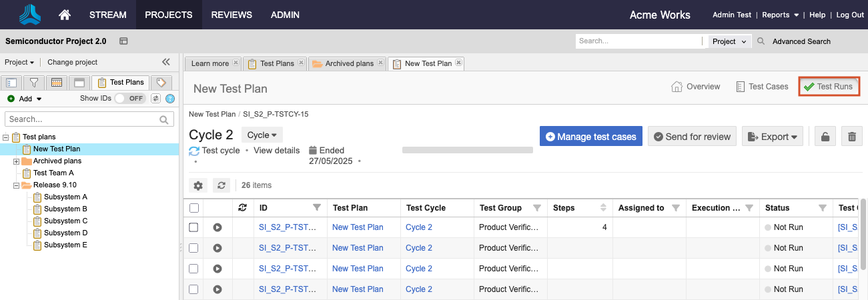This screenshot has height=300, width=868.
Task: Click the test plans search field
Action: [x=83, y=119]
